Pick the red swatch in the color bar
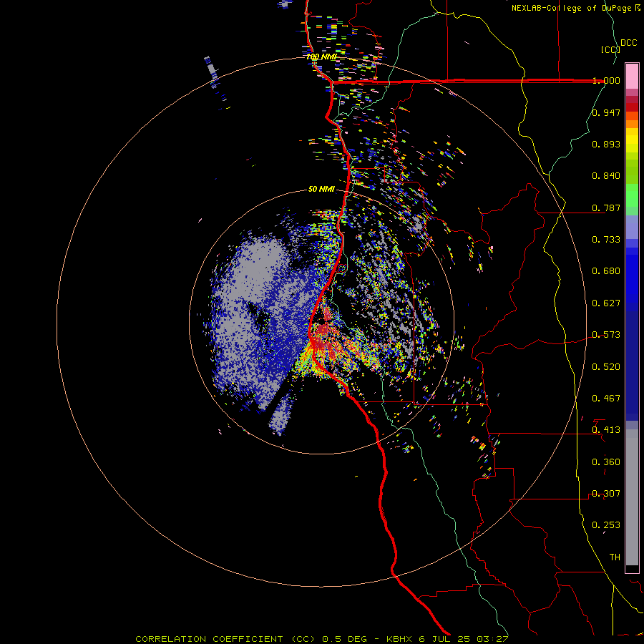 [632, 107]
